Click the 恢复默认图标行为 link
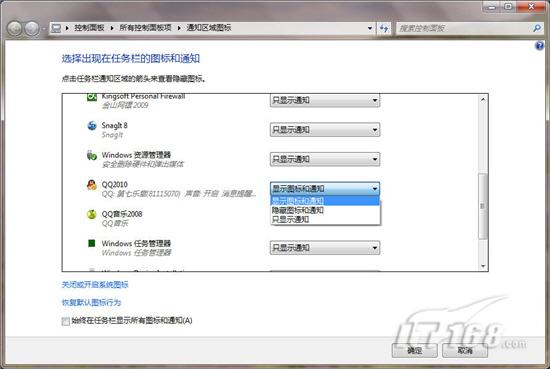The height and width of the screenshot is (369, 550). 91,302
